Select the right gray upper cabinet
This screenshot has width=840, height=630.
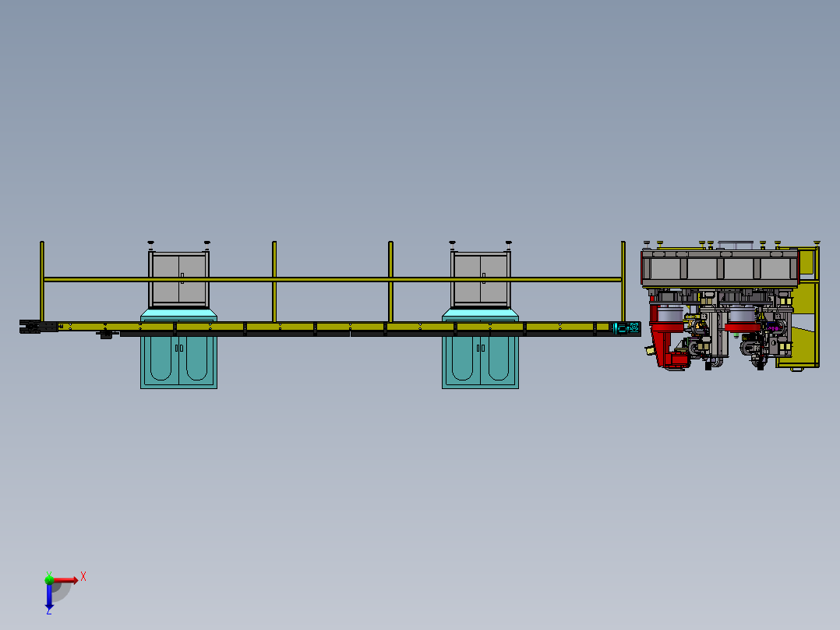[x=481, y=279]
